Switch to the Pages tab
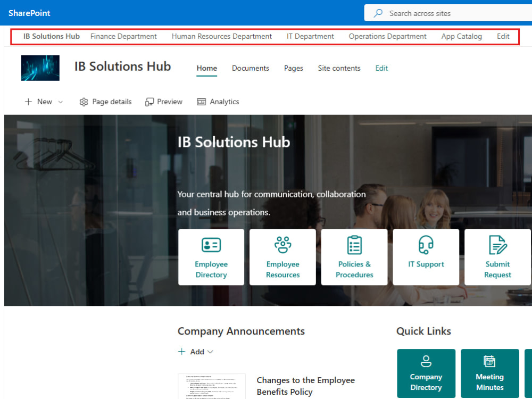This screenshot has width=532, height=399. [294, 68]
